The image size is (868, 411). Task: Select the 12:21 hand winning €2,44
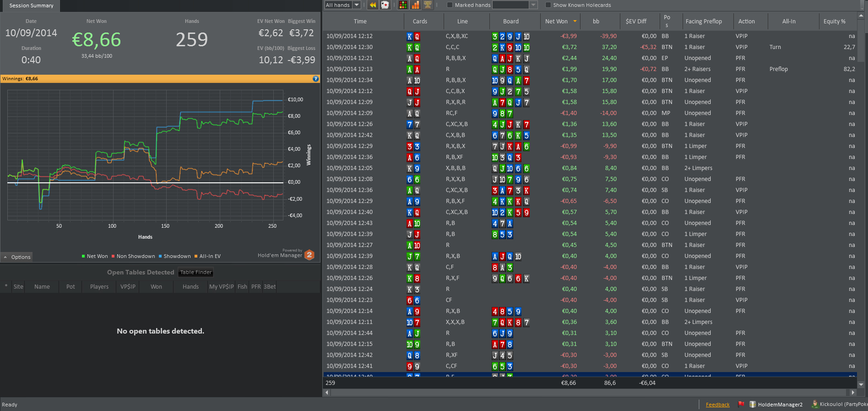(x=590, y=58)
